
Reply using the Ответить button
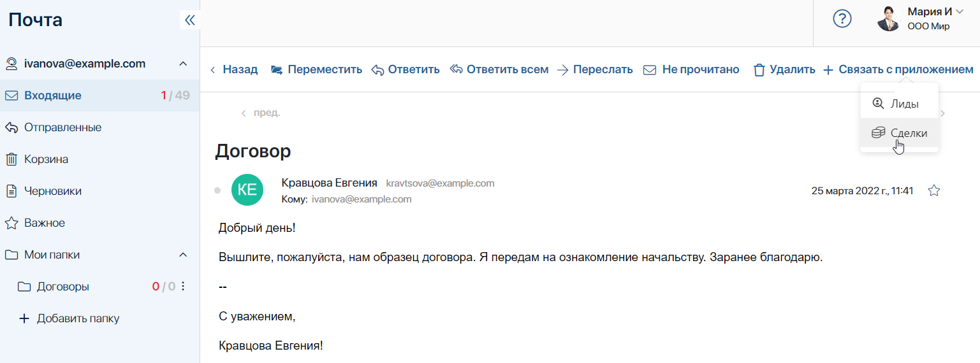(406, 69)
